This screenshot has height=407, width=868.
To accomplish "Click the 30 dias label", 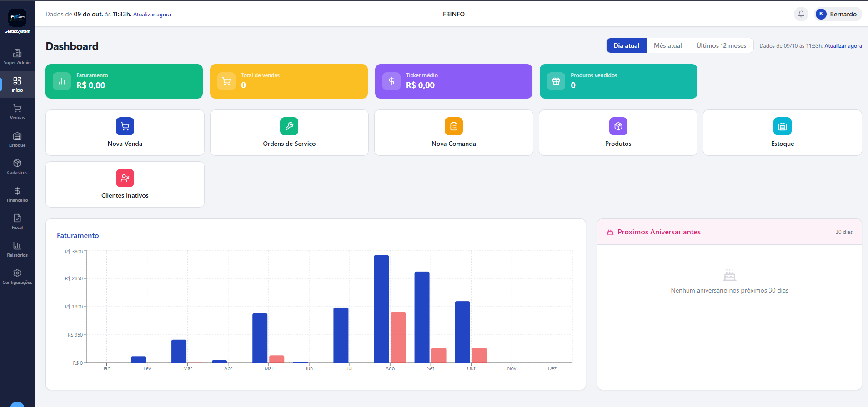I will pos(844,232).
